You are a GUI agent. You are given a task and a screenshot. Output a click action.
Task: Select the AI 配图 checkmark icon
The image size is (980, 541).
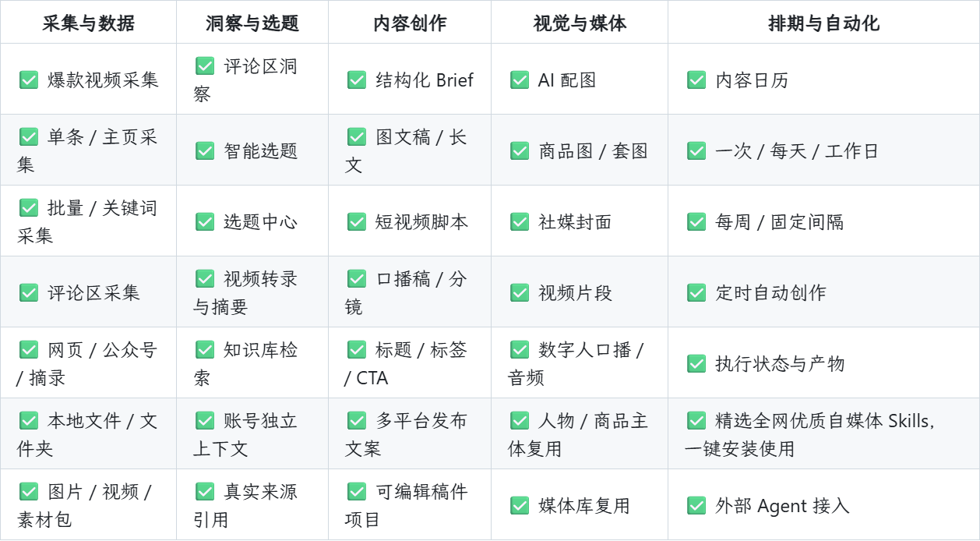(520, 80)
